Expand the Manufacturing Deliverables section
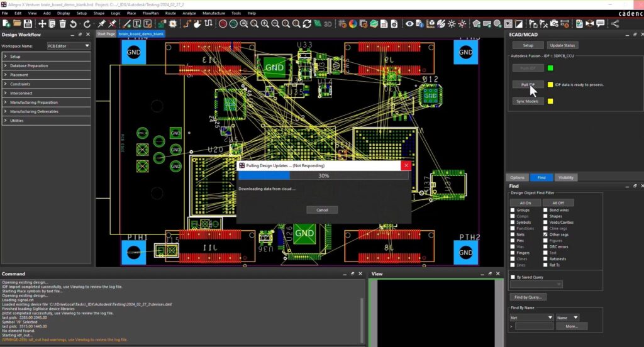The height and width of the screenshot is (347, 644). pos(47,111)
